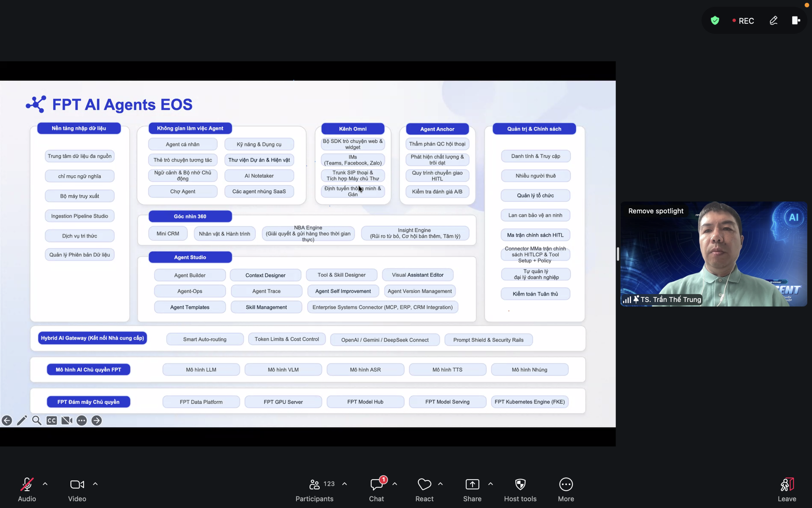Click 'Mini CRM' box on slide
This screenshot has height=508, width=812.
[x=168, y=233]
